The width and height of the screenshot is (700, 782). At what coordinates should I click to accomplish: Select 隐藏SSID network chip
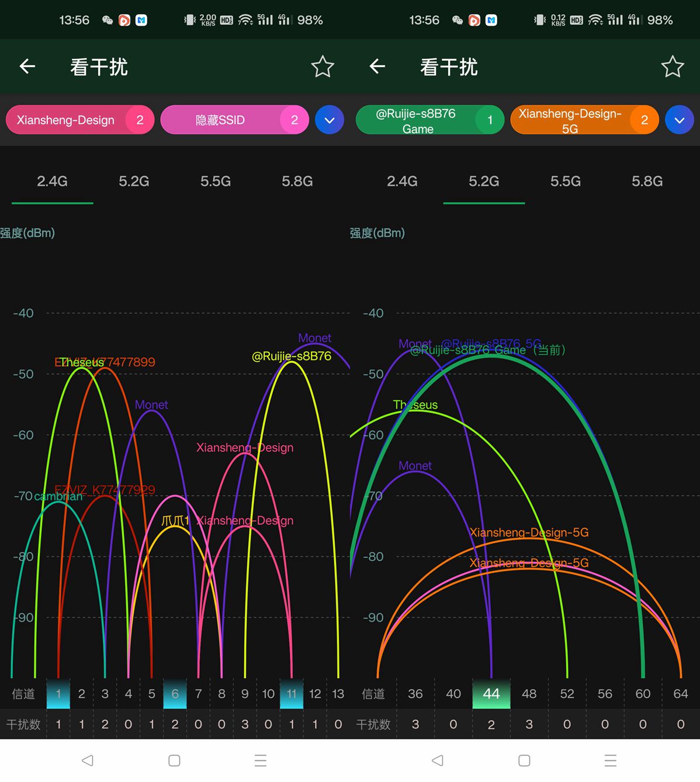(234, 120)
